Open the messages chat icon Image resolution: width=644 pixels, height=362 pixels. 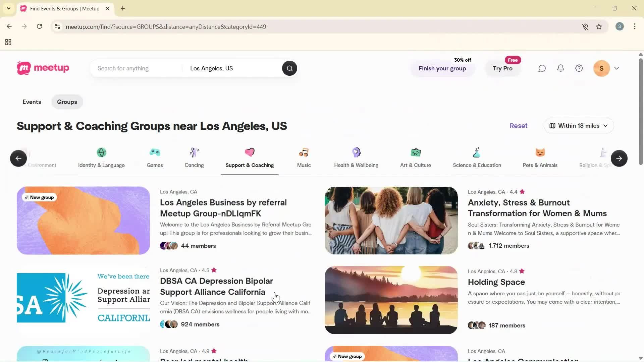542,68
